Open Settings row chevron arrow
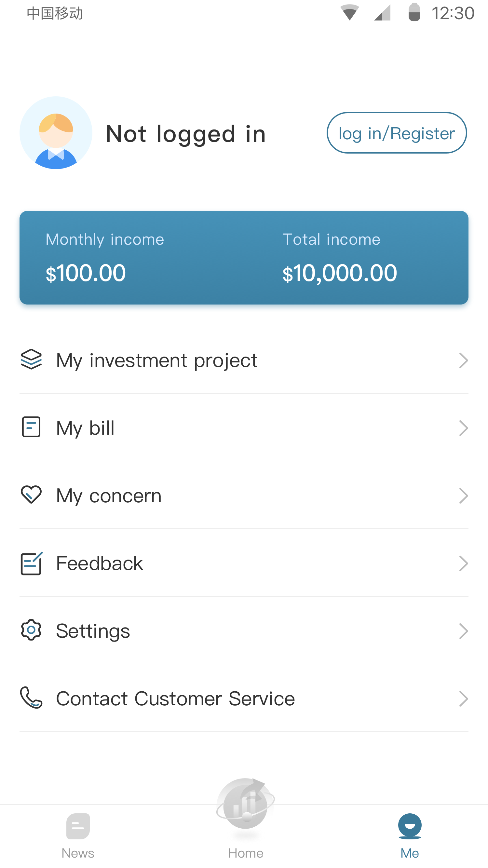 tap(464, 631)
